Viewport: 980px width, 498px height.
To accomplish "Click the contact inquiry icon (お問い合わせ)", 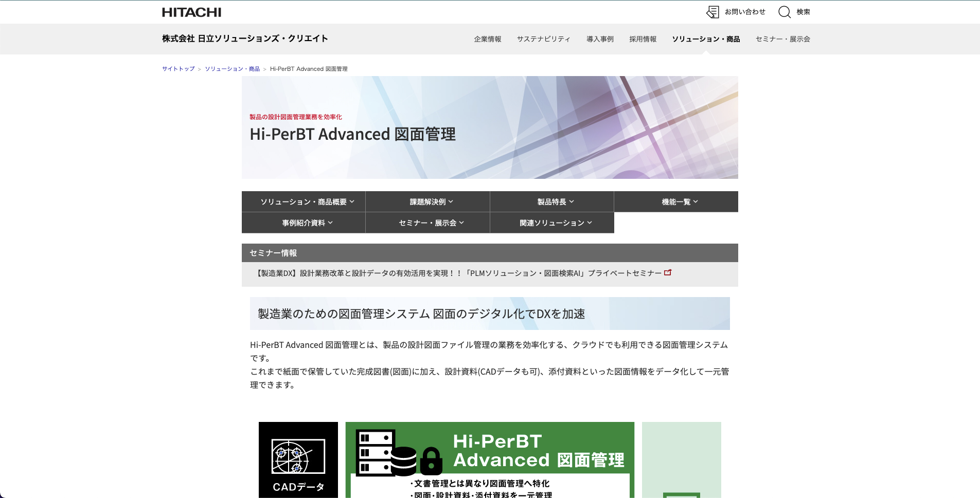I will pyautogui.click(x=712, y=12).
